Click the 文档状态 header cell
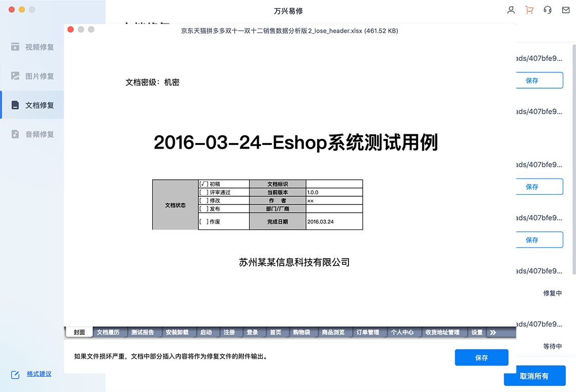Viewport: 576px width, 392px height. (175, 205)
